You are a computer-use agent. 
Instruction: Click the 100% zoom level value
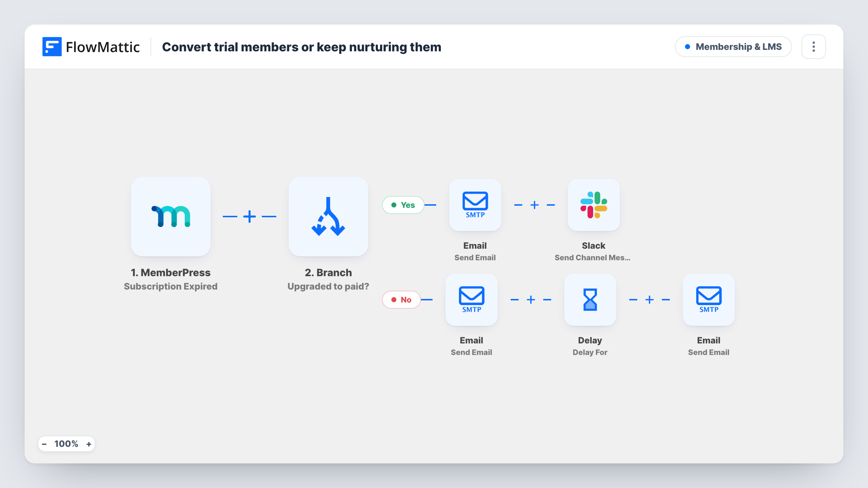tap(66, 444)
